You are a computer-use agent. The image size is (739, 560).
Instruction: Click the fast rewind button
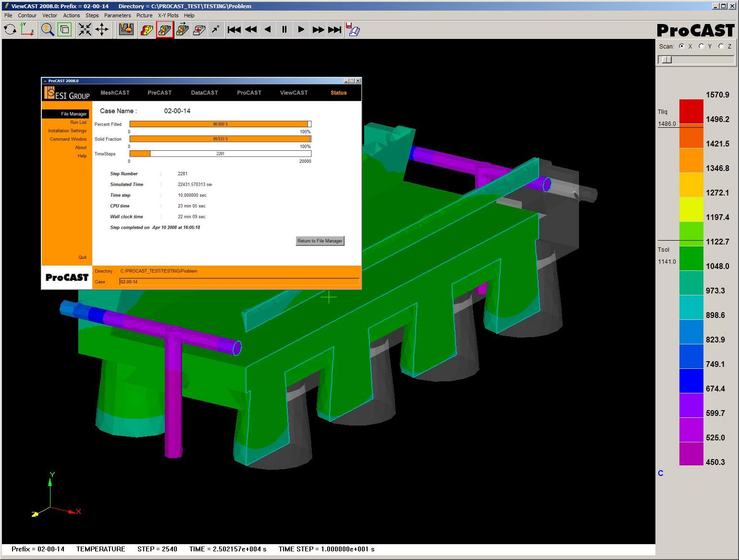[x=251, y=30]
